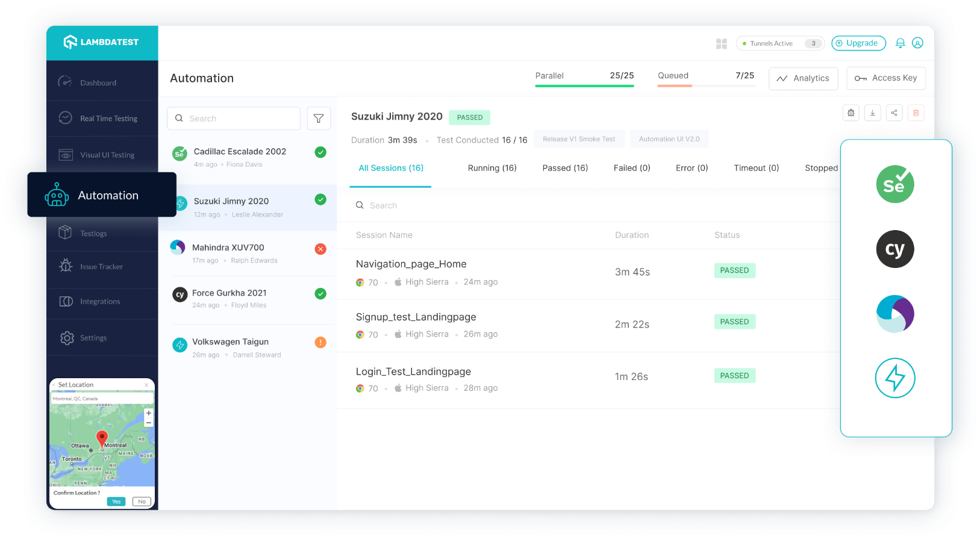
Task: Click the download icon for test
Action: tap(872, 113)
